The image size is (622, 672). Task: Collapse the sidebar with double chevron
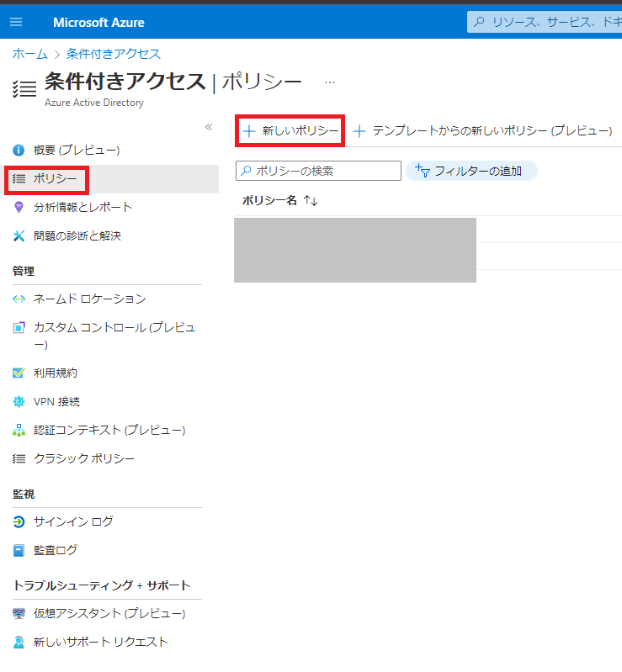click(209, 127)
